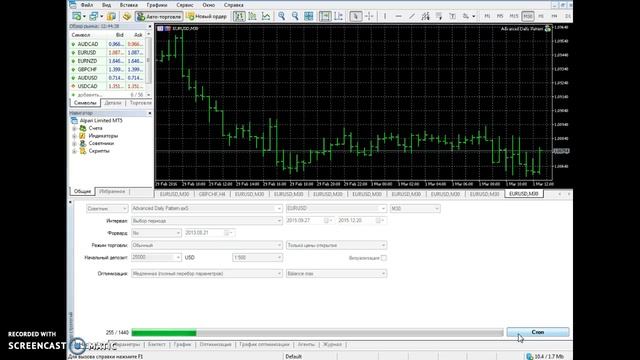Toggle the Визуализация checkbox
This screenshot has height=360, width=640.
click(x=384, y=258)
